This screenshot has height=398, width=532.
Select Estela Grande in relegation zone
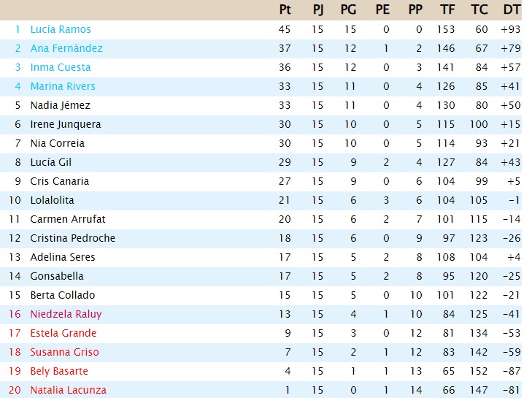(x=63, y=333)
